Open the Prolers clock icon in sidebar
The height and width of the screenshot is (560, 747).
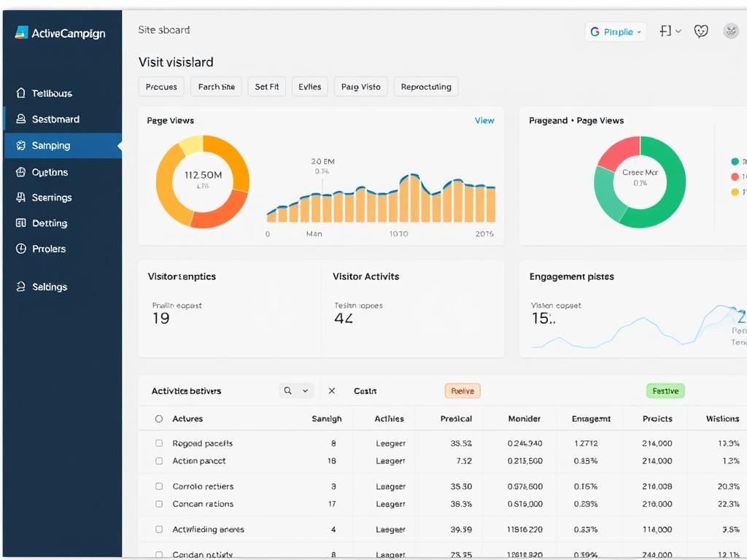(x=20, y=249)
